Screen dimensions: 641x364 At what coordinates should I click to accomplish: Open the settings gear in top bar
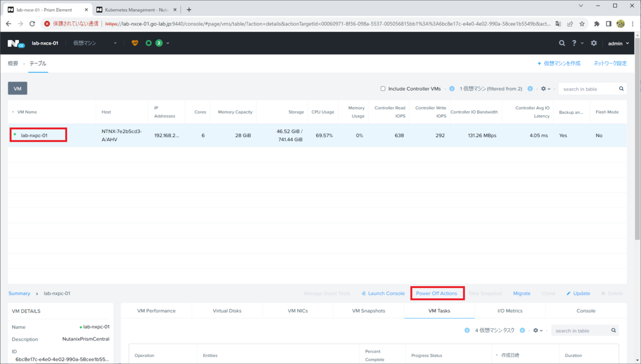594,43
